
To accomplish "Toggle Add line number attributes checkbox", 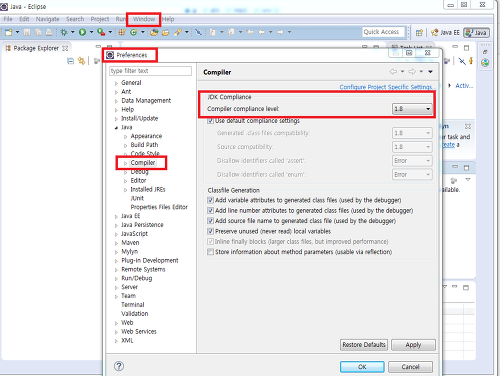I will [210, 211].
